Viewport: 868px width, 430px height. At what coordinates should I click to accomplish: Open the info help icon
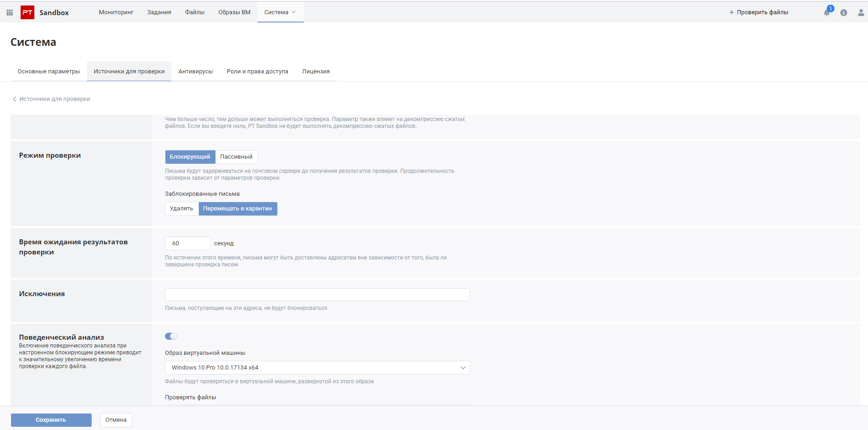click(844, 12)
